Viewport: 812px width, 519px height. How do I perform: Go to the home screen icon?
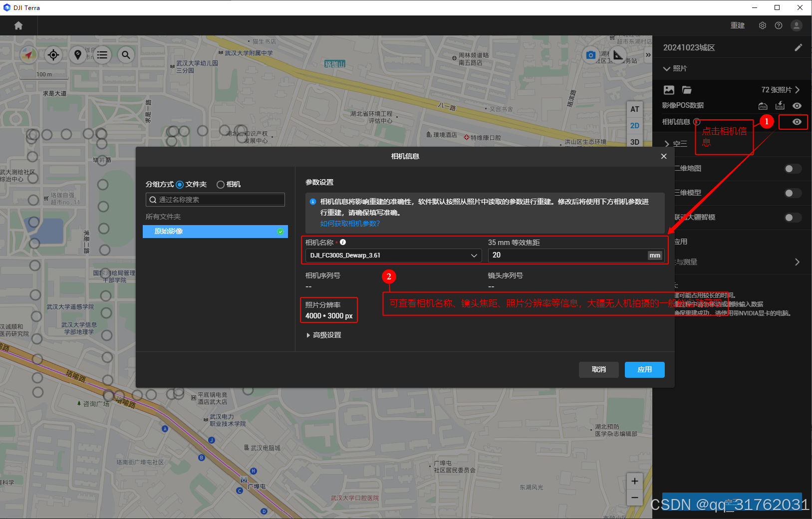[x=18, y=25]
